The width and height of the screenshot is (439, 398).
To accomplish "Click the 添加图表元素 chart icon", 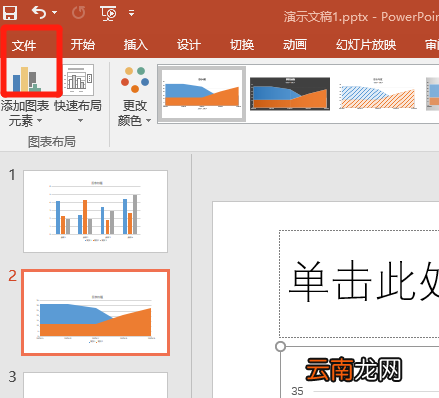I will pos(28,79).
